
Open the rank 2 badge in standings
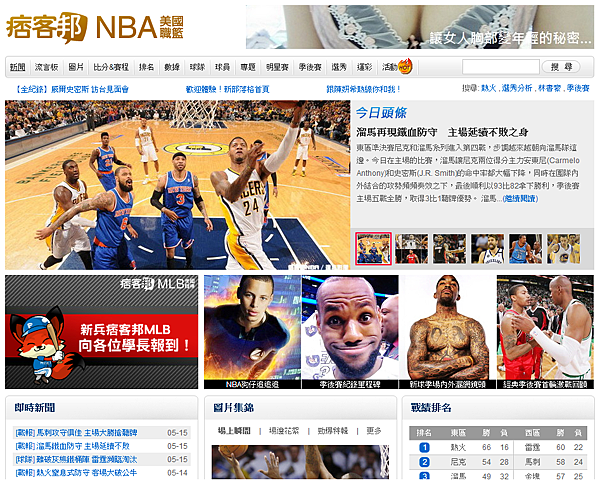[424, 462]
